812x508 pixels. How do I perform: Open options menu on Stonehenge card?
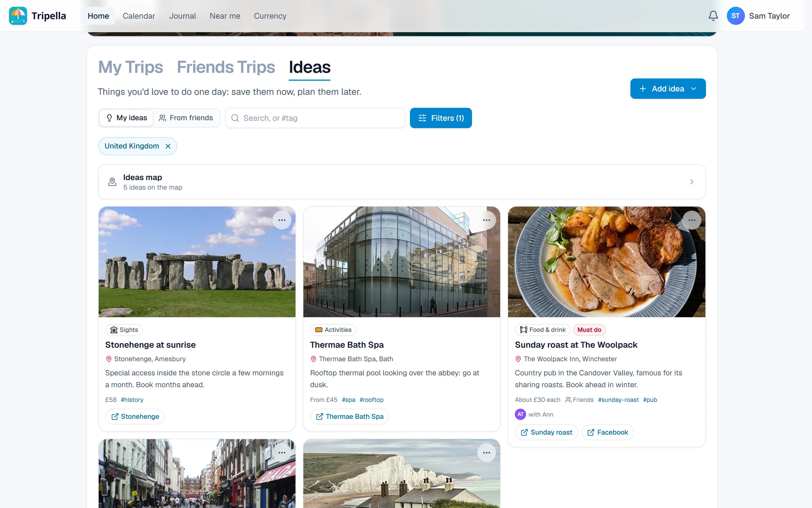tap(282, 220)
